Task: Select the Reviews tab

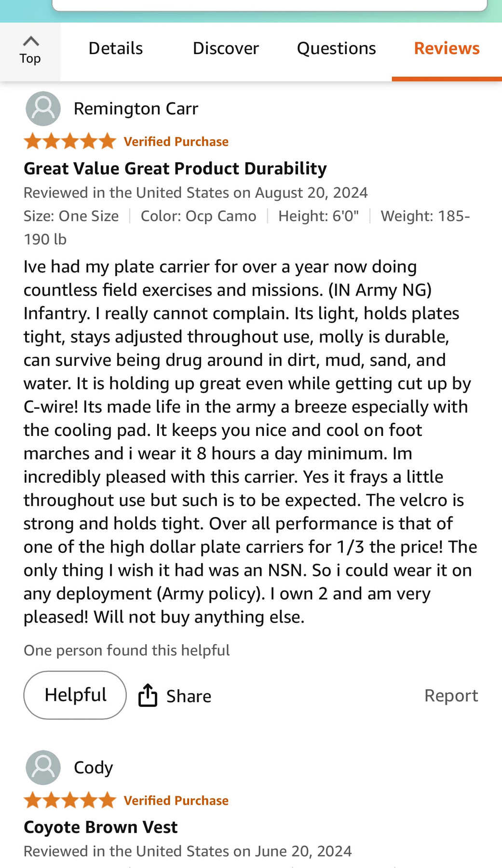Action: 447,49
